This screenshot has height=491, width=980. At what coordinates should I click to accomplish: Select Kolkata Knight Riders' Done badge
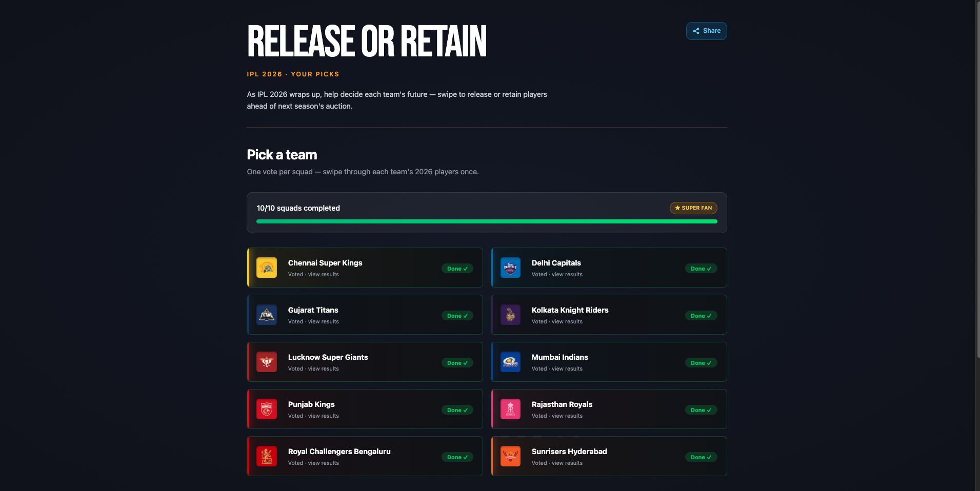tap(701, 316)
